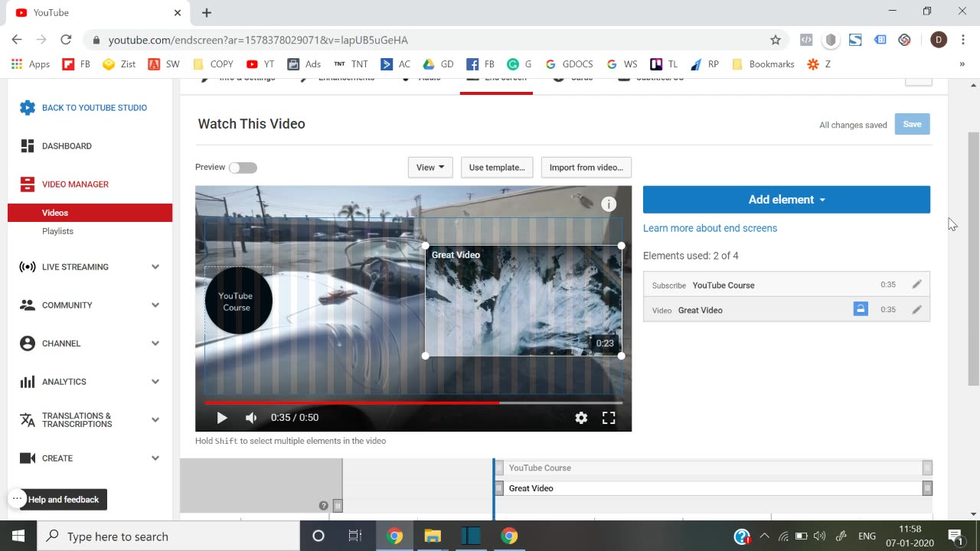Select the YouTube Course subscribe circle element
Screen dimensions: 980x551
(x=238, y=301)
